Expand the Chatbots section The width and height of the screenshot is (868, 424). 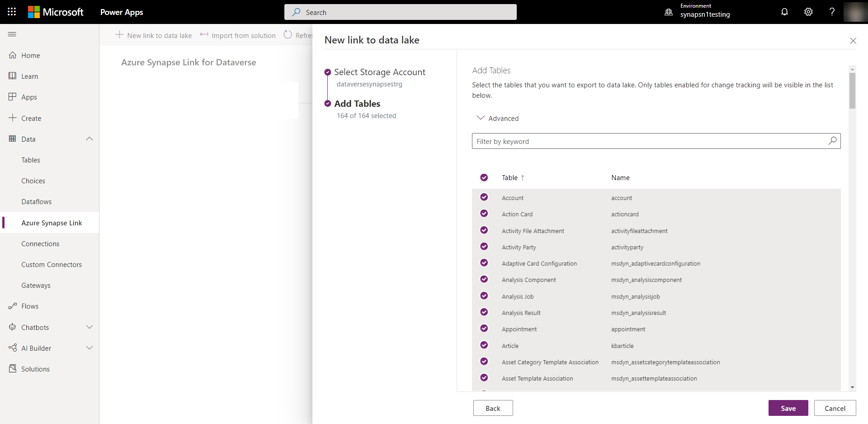click(x=89, y=327)
